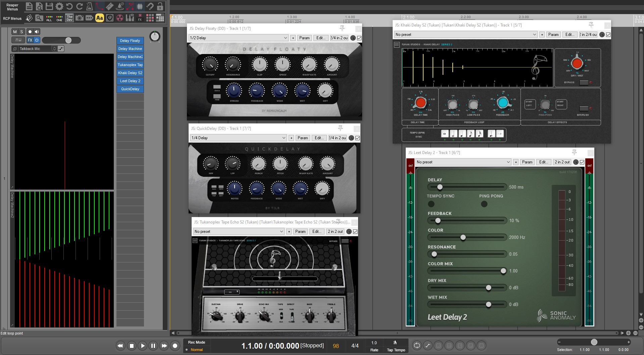644x355 pixels.
Task: Click the transport Play button
Action: tap(143, 346)
